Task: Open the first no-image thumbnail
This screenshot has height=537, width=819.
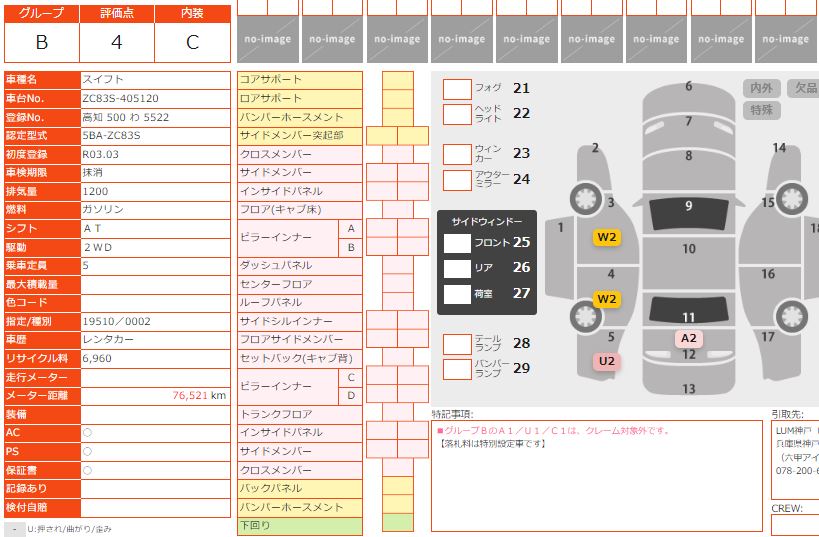Action: pyautogui.click(x=267, y=40)
